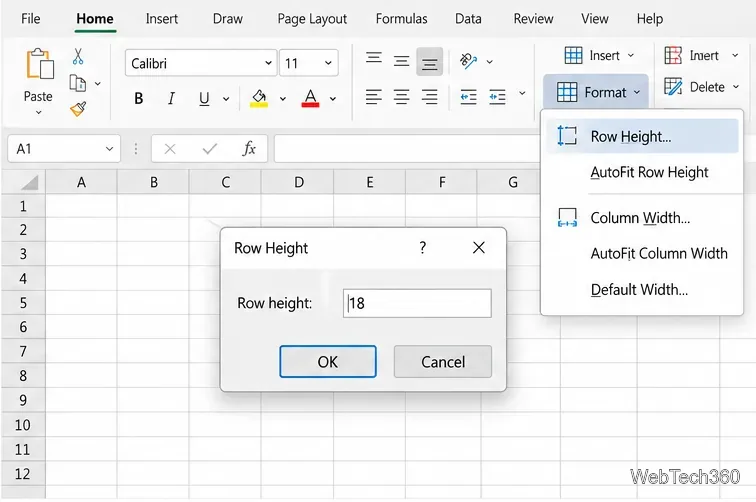The image size is (756, 502).
Task: Click the formula bar input area
Action: [x=407, y=149]
